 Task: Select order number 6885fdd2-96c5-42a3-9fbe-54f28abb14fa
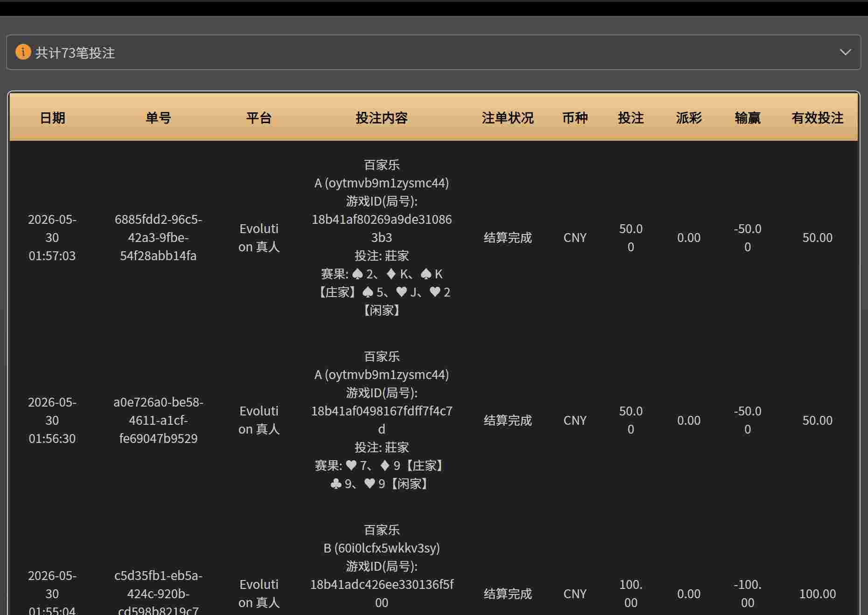pyautogui.click(x=159, y=237)
